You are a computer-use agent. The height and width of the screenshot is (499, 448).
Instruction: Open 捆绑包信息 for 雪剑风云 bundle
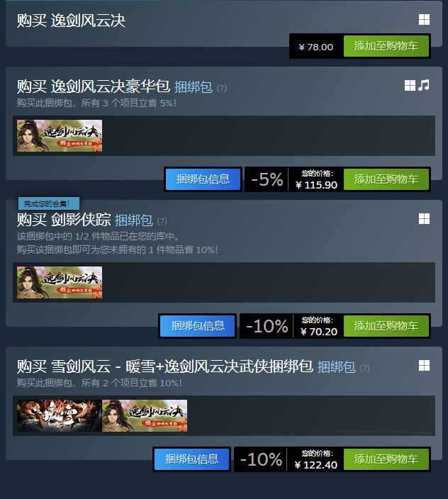192,459
